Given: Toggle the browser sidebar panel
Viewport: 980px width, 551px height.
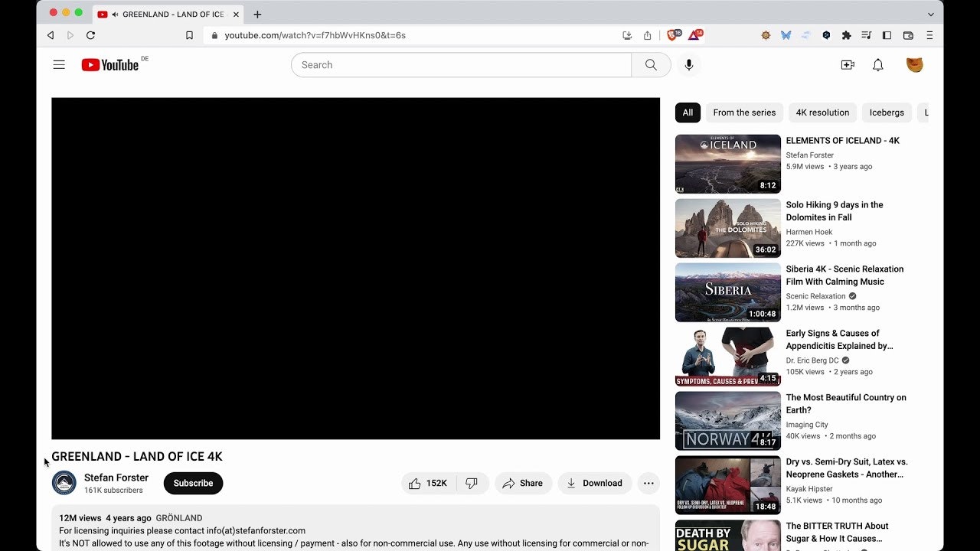Looking at the screenshot, I should pyautogui.click(x=887, y=35).
